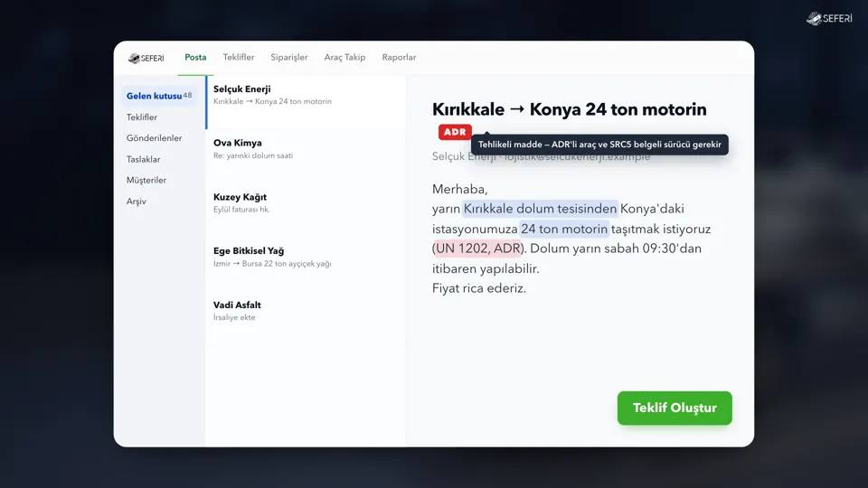Open the Ova Kimya message
Image resolution: width=868 pixels, height=488 pixels.
(307, 156)
